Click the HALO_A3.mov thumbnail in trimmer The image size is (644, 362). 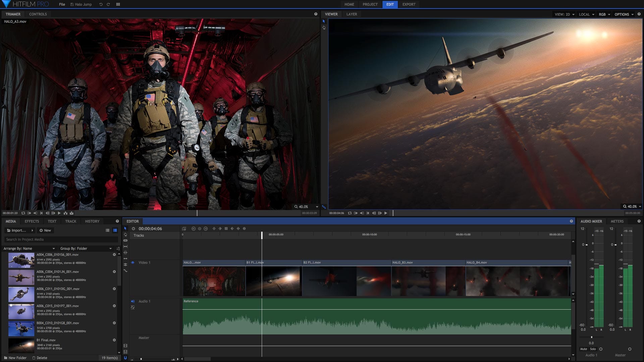[x=161, y=115]
